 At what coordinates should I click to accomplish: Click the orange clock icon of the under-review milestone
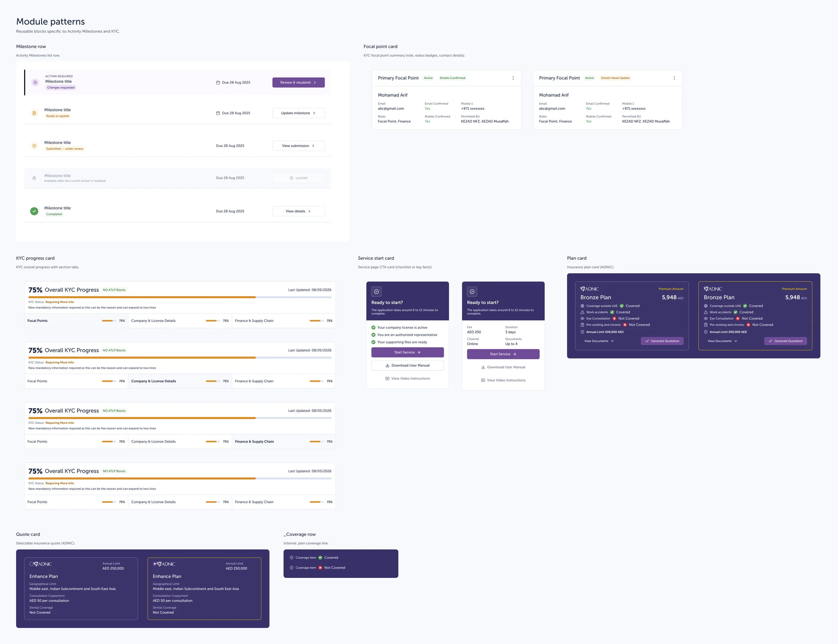point(34,146)
